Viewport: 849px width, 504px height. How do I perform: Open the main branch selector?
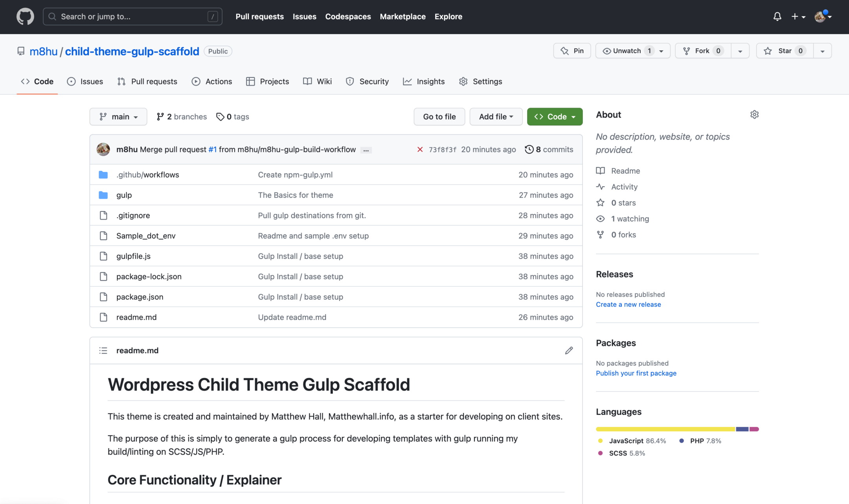[118, 116]
